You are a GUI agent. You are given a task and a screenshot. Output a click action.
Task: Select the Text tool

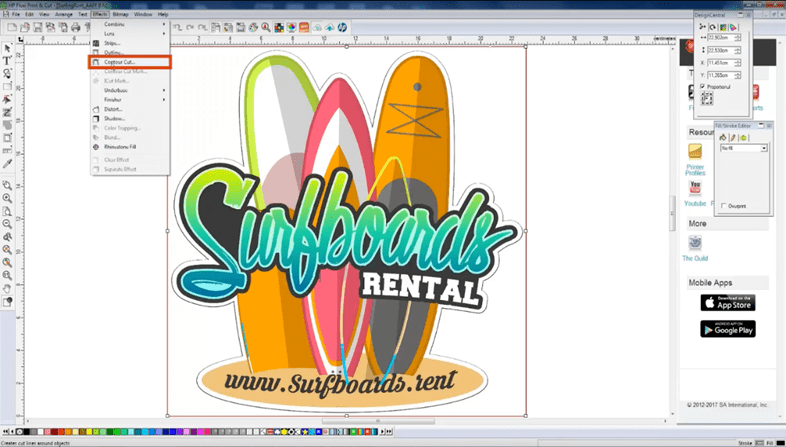coord(7,61)
